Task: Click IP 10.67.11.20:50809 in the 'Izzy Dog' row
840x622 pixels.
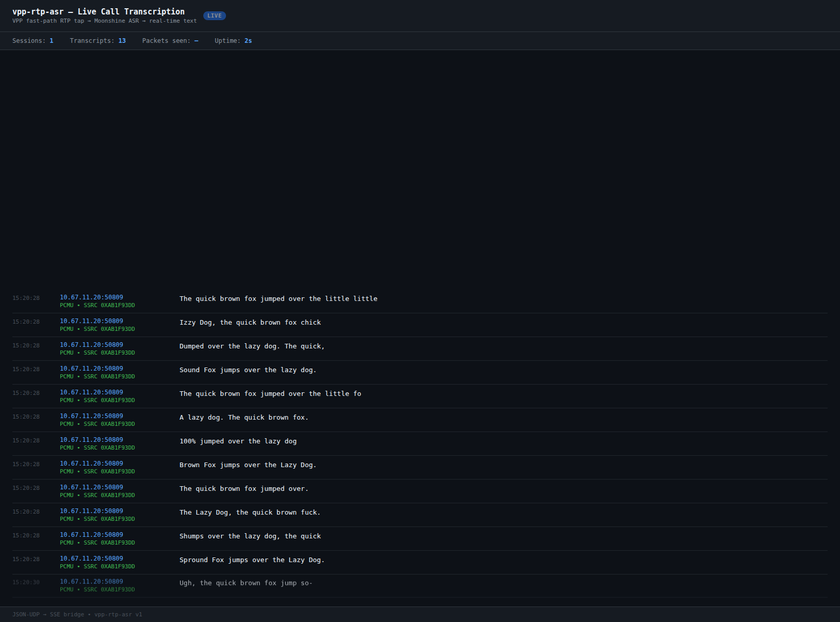Action: 91,321
